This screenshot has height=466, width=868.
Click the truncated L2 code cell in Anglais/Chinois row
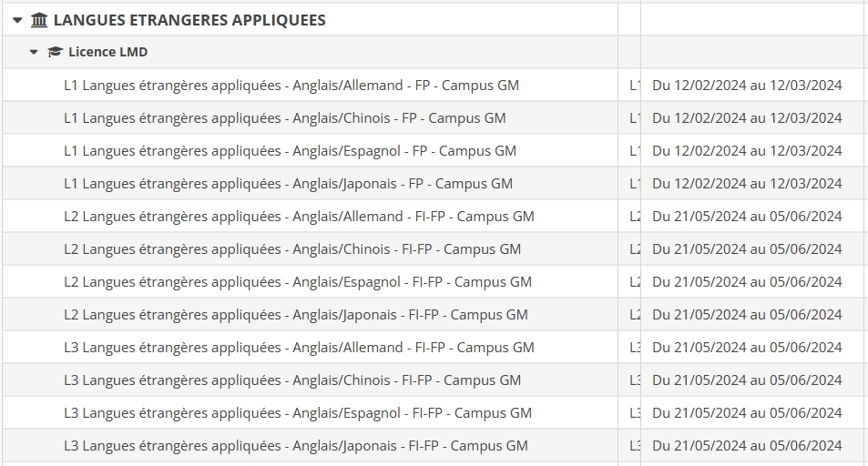click(x=635, y=249)
